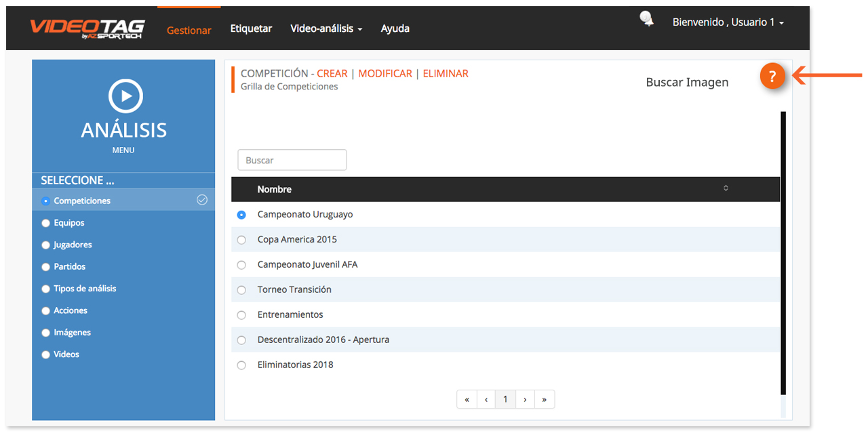Click the orange question mark help icon
This screenshot has height=433, width=868.
click(772, 77)
